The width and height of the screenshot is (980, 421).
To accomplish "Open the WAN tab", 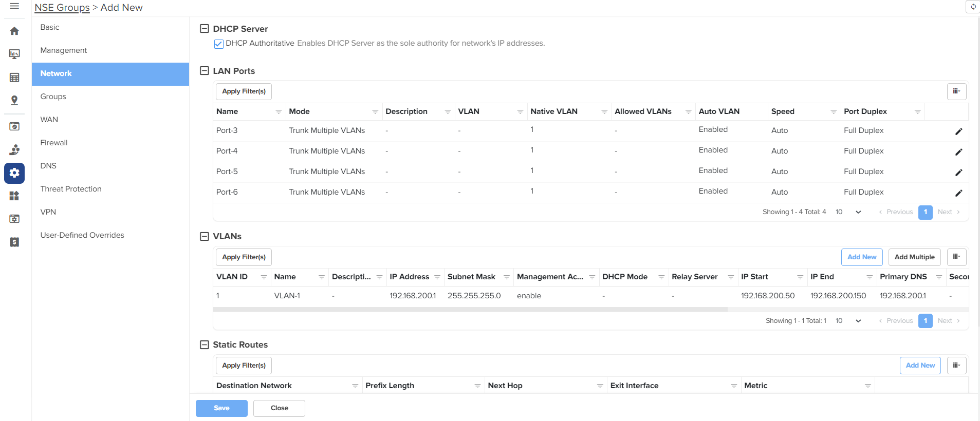I will 110,120.
